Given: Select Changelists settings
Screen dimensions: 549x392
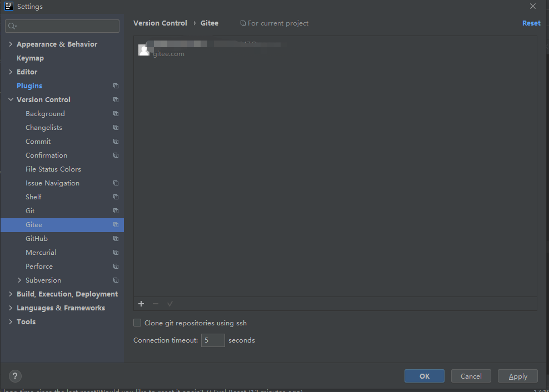Looking at the screenshot, I should [44, 127].
